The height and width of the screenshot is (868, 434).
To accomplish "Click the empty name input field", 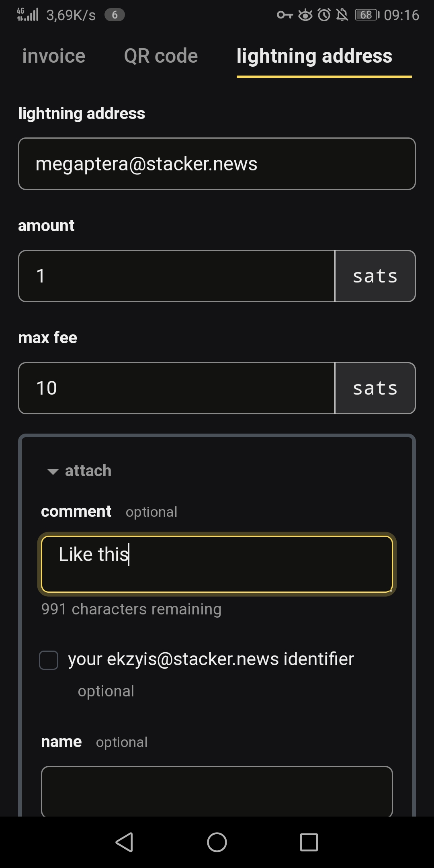I will (x=217, y=791).
